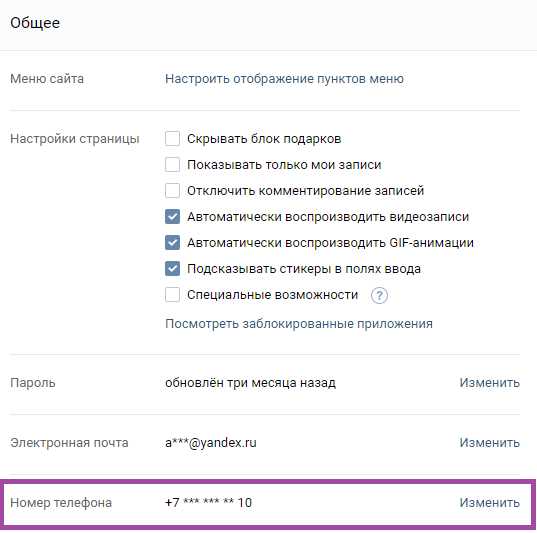Open Настроить отображение пунктов меню link

[284, 79]
